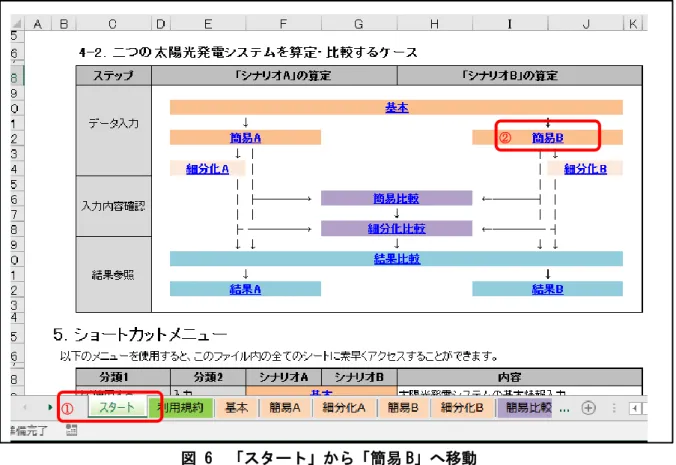
Task: Select column A header
Action: point(38,24)
